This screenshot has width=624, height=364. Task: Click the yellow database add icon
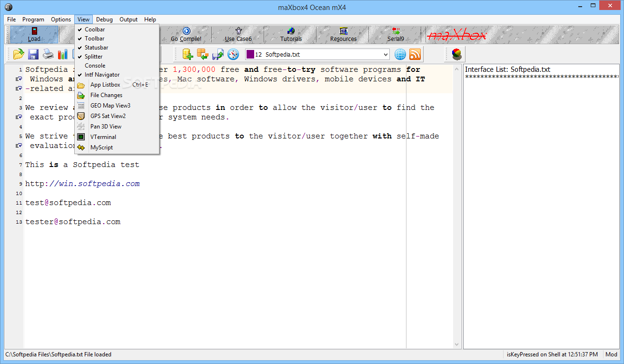[188, 54]
